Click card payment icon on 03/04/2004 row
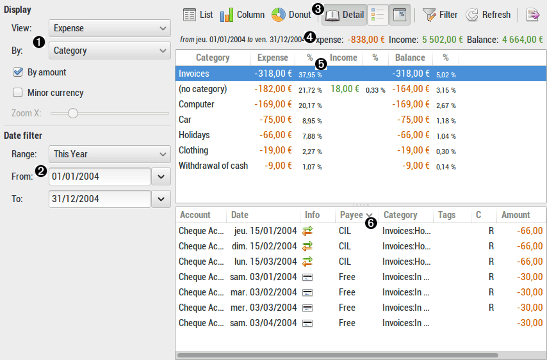The height and width of the screenshot is (360, 547). pos(307,323)
